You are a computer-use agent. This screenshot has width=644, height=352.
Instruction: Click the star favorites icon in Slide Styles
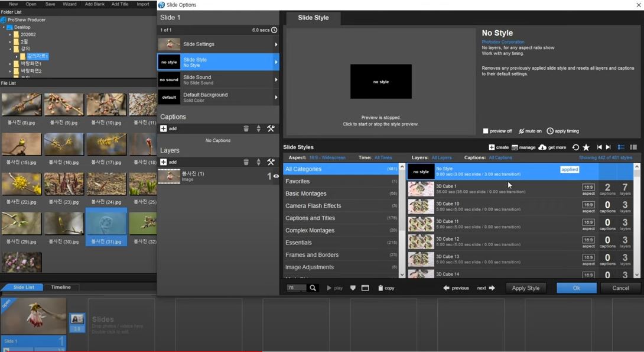pyautogui.click(x=586, y=147)
